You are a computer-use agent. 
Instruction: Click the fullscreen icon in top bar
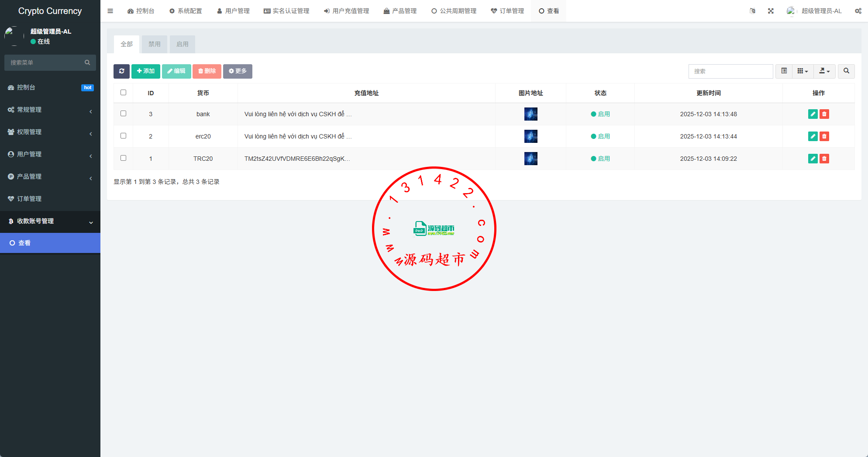[x=771, y=11]
